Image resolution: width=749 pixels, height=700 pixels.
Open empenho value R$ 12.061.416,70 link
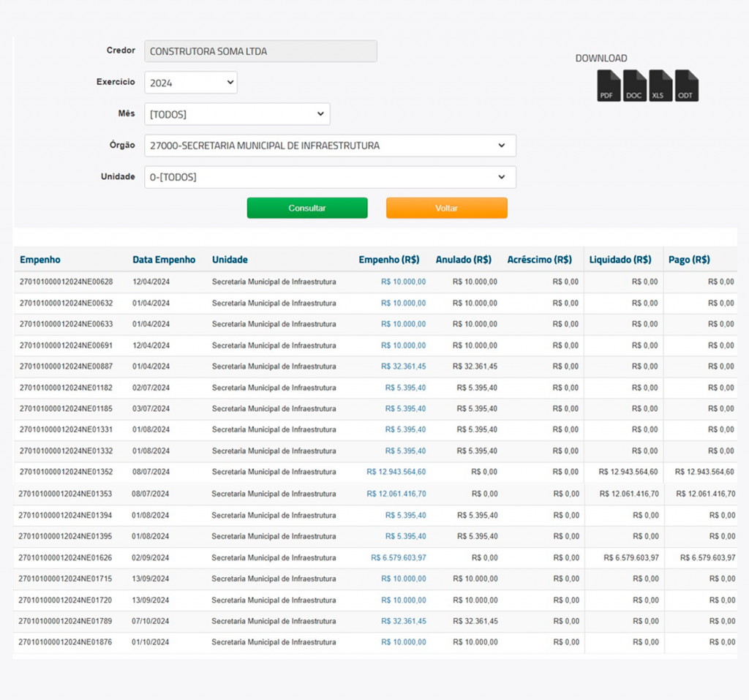(396, 494)
